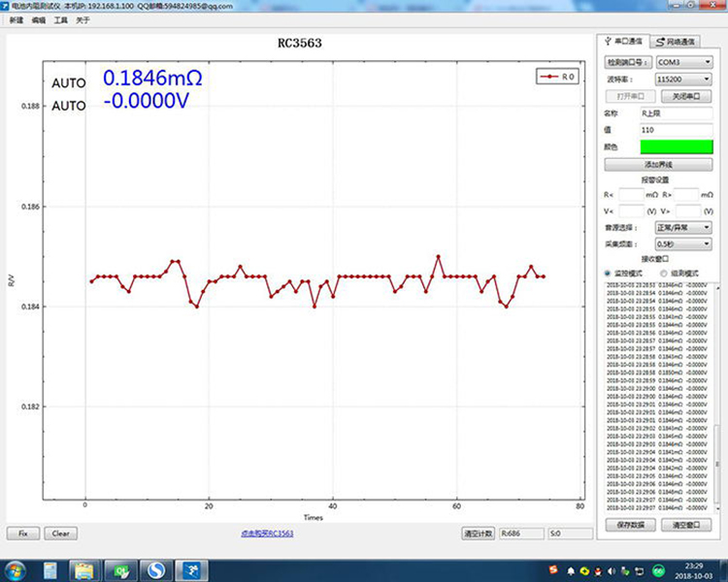
Task: Switch to the 网络通信 tab
Action: (675, 42)
